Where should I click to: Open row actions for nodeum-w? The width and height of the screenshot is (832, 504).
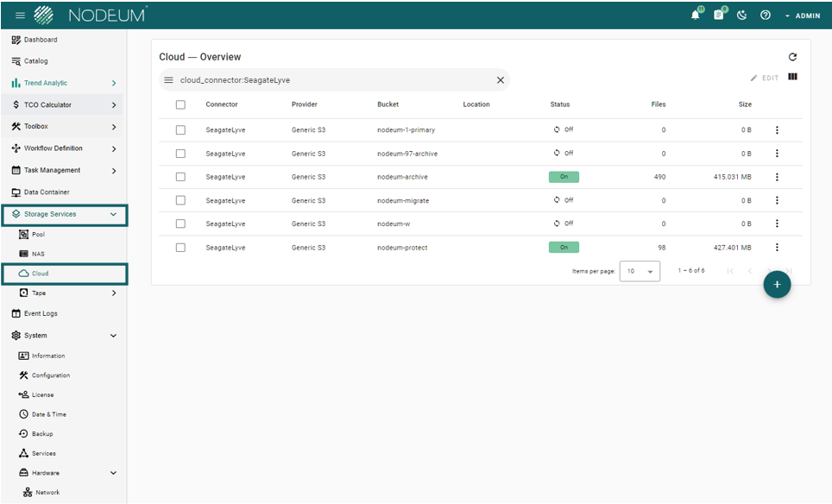click(x=777, y=224)
